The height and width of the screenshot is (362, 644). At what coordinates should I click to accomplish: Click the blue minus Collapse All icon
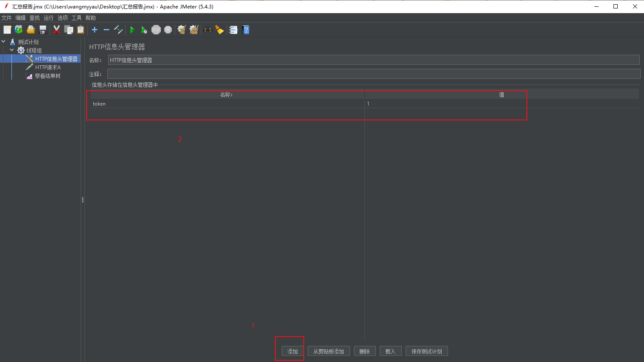pos(106,30)
